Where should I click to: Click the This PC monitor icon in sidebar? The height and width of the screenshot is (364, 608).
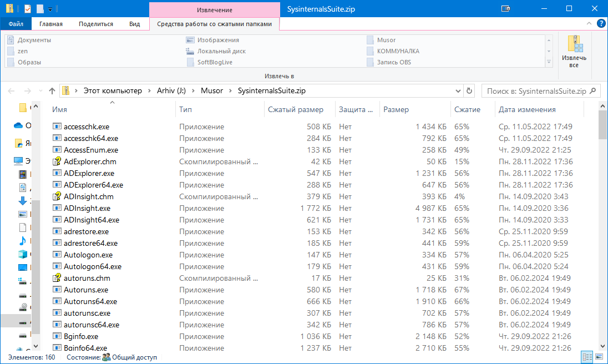(18, 160)
